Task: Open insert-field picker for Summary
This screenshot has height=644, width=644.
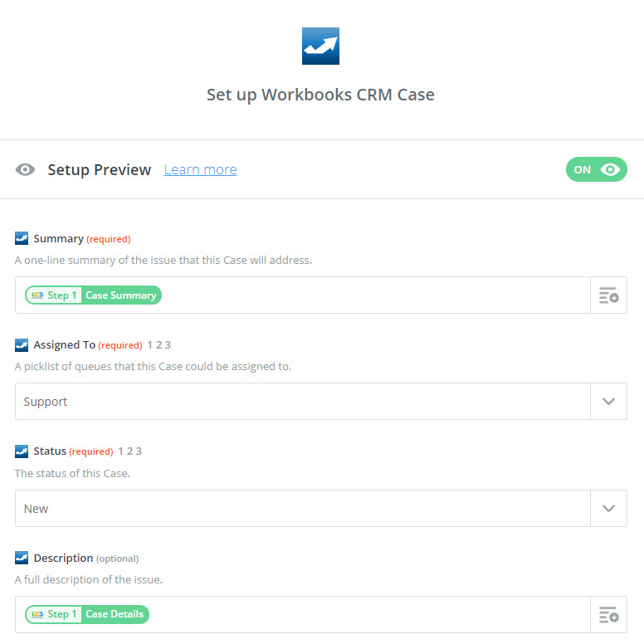Action: click(x=608, y=295)
